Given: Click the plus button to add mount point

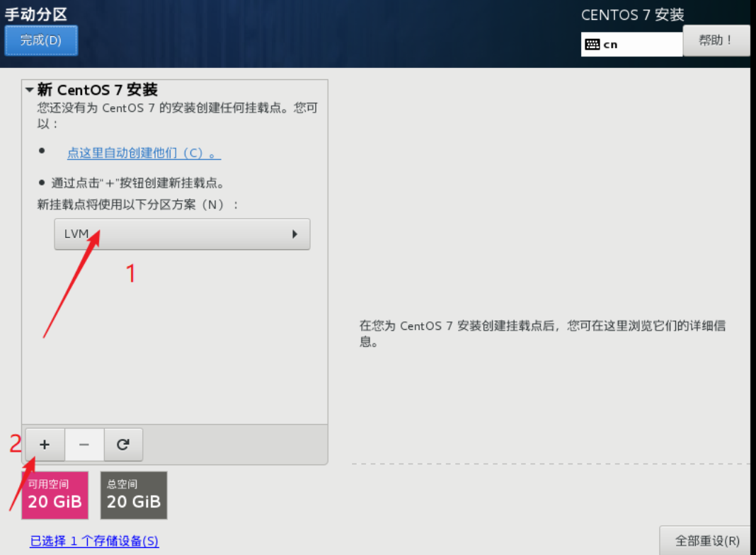Looking at the screenshot, I should [45, 444].
